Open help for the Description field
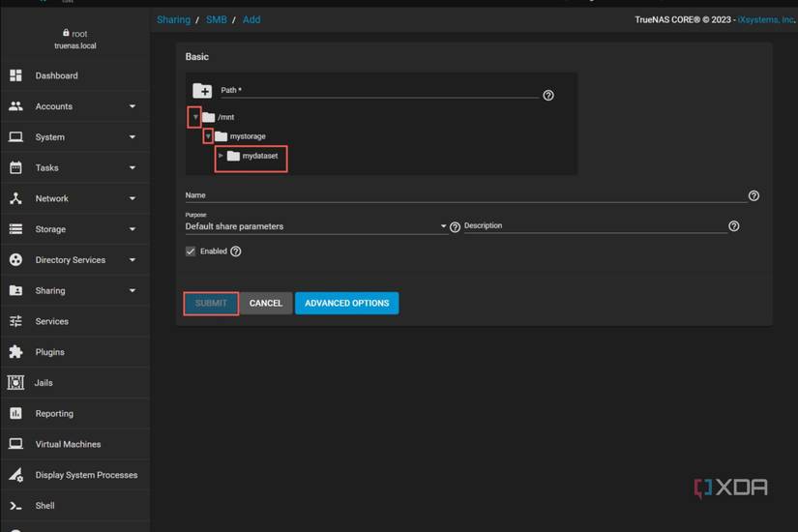Image resolution: width=798 pixels, height=532 pixels. [x=733, y=226]
